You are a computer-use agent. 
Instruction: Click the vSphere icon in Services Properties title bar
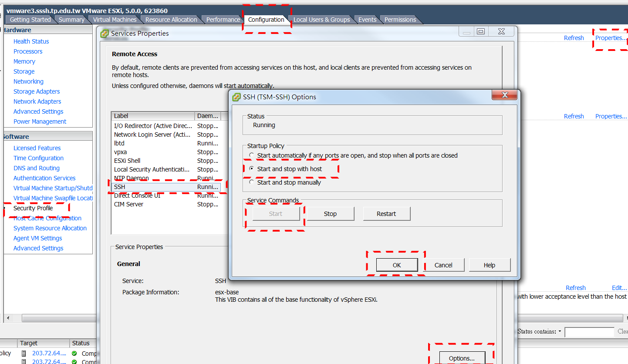point(105,33)
